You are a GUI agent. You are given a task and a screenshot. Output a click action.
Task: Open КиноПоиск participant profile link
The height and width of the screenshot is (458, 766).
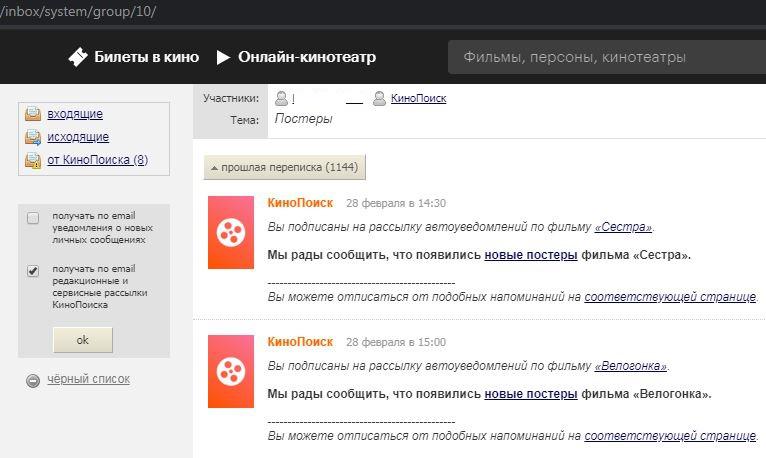(418, 98)
